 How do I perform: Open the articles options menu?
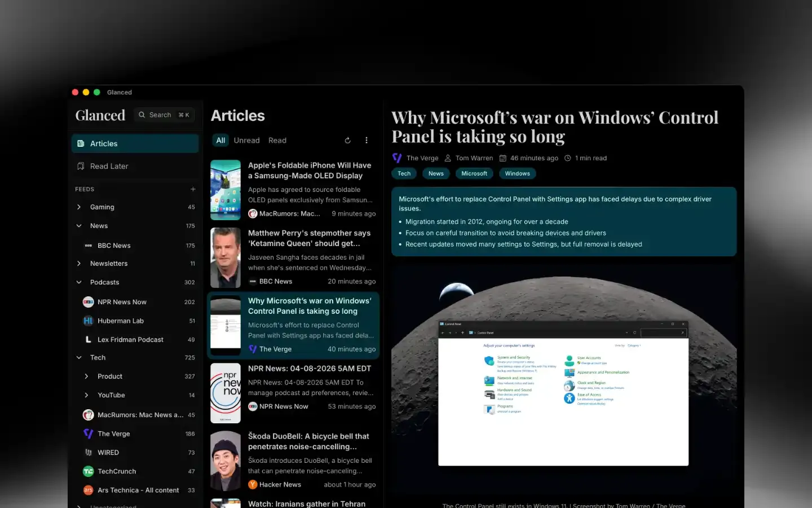click(x=367, y=140)
